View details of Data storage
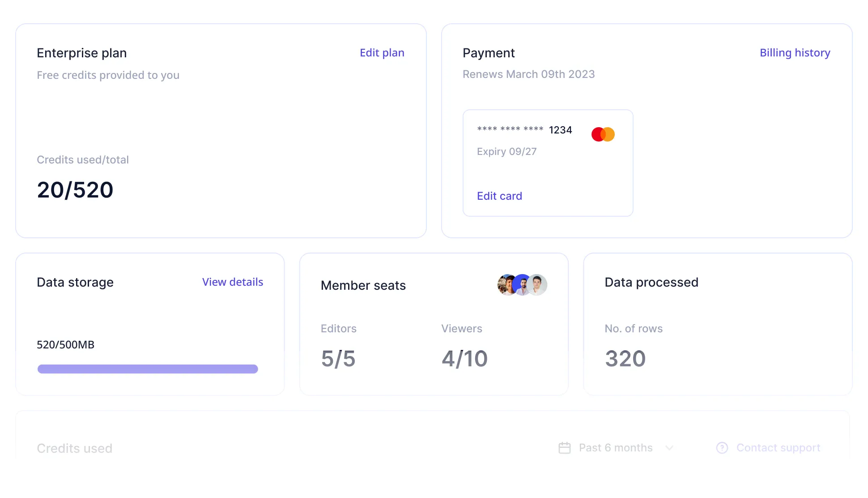Image resolution: width=868 pixels, height=498 pixels. click(x=232, y=282)
